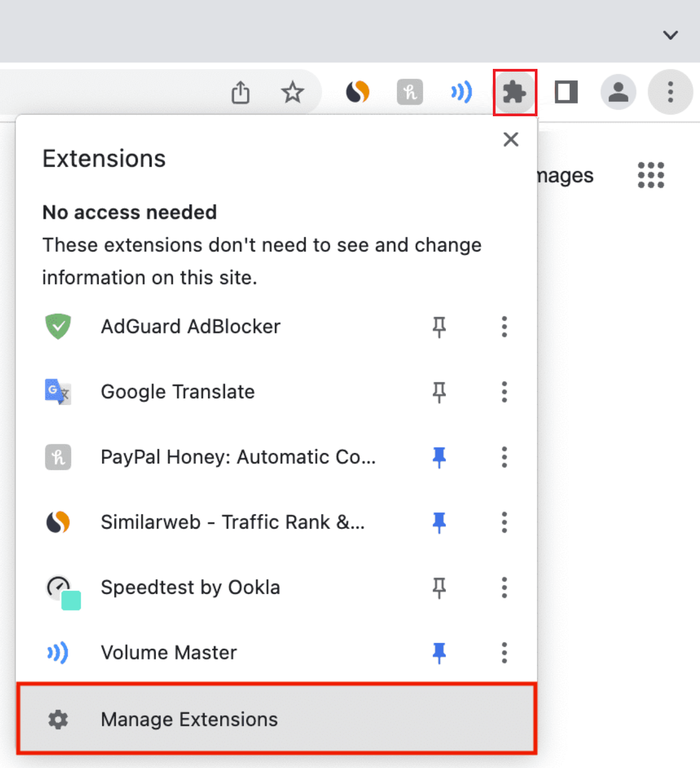This screenshot has width=700, height=768.
Task: Unpin PayPal Honey from the toolbar
Action: point(440,457)
